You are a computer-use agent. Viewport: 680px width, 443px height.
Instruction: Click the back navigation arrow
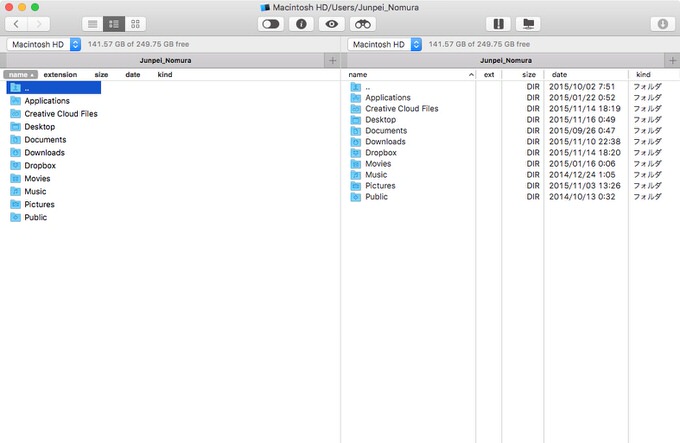point(18,23)
